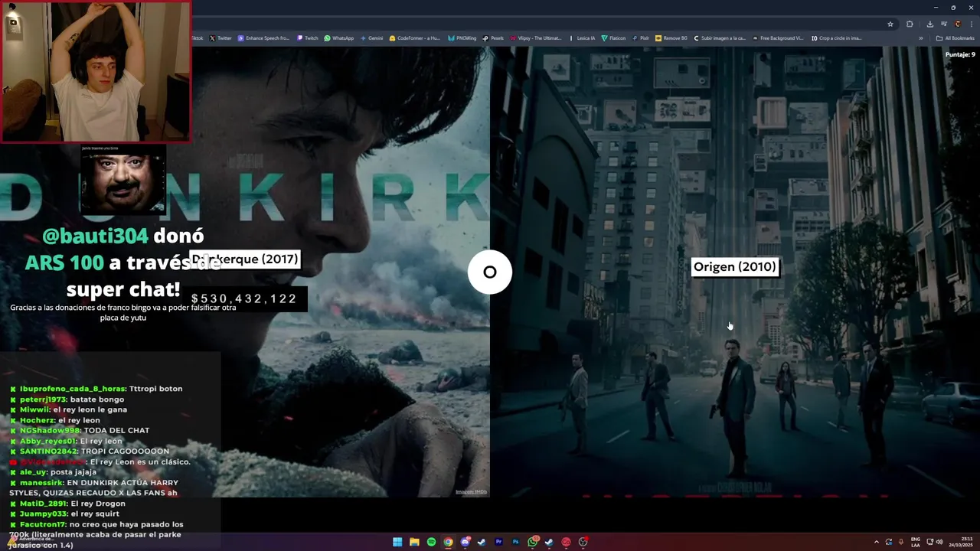This screenshot has width=980, height=551.
Task: Open the Pexels bookmark
Action: pyautogui.click(x=493, y=38)
